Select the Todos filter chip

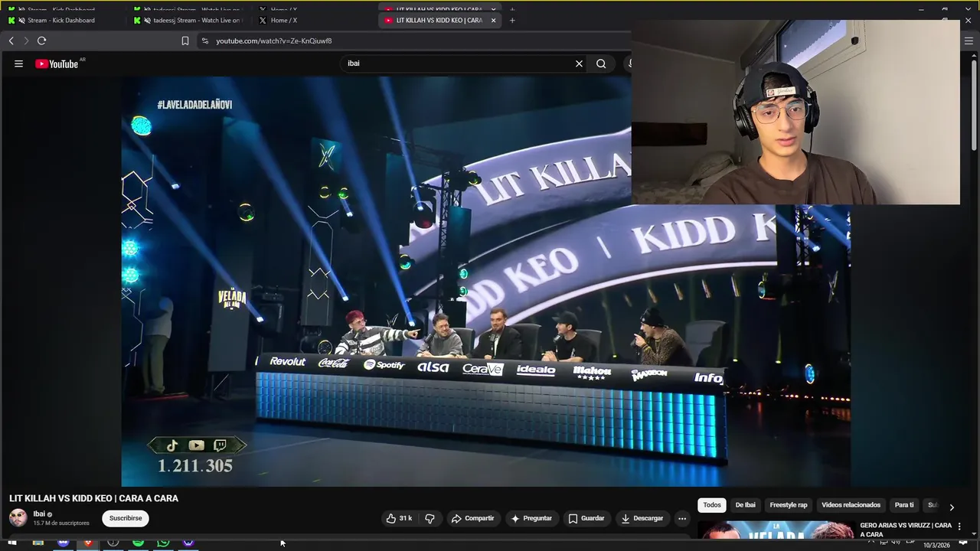tap(712, 505)
